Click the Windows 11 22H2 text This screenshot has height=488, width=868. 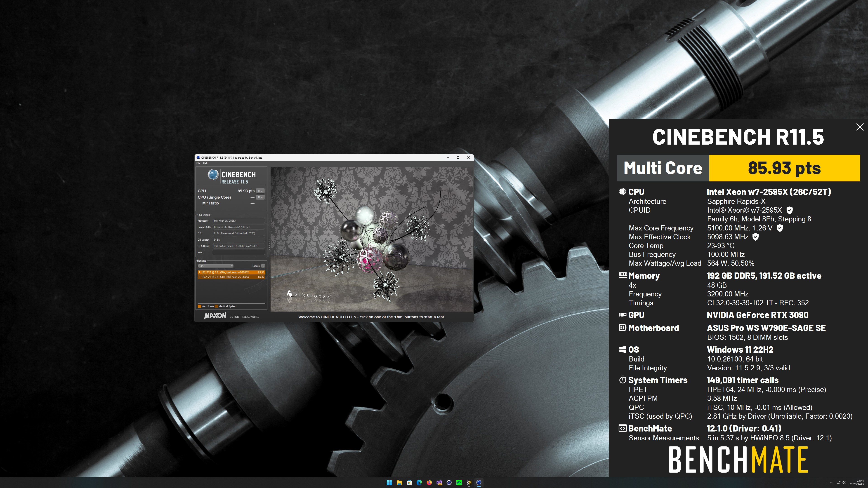click(x=740, y=350)
